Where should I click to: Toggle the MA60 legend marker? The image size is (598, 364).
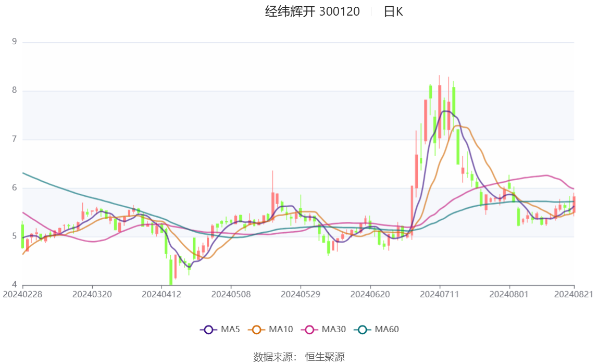pyautogui.click(x=363, y=329)
